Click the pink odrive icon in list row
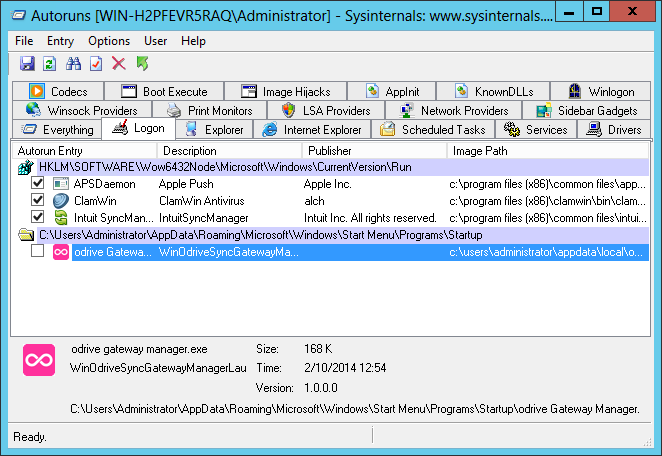The image size is (662, 456). (61, 252)
